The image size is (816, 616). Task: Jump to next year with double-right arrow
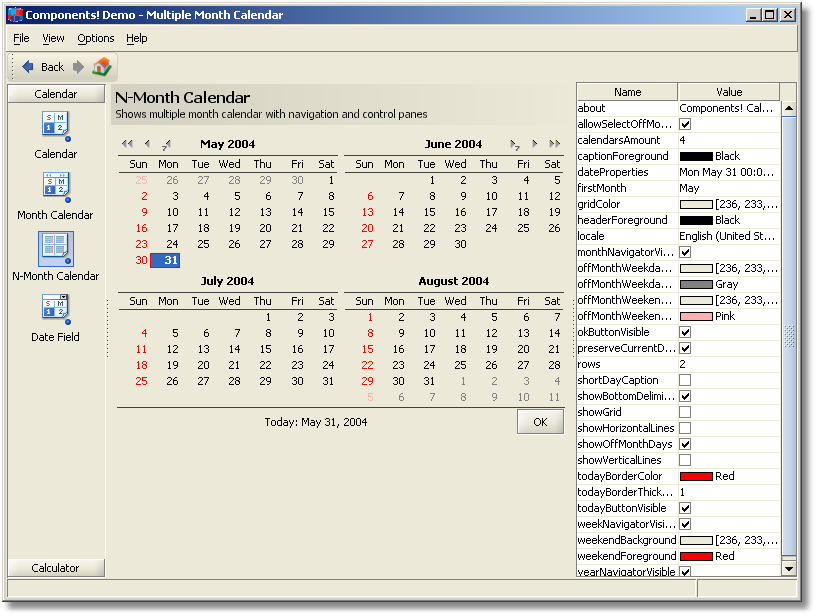pos(554,144)
